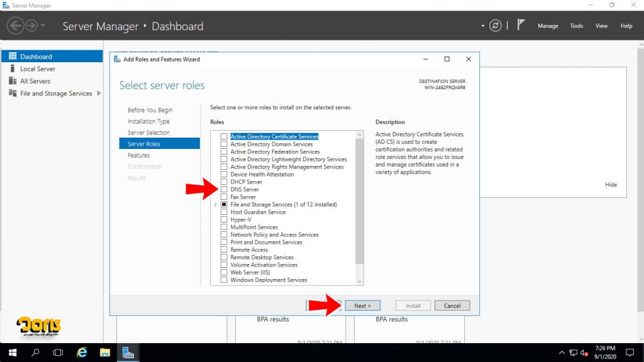Viewport: 644px width, 362px height.
Task: Click the Server Manager back arrow
Action: (x=15, y=26)
